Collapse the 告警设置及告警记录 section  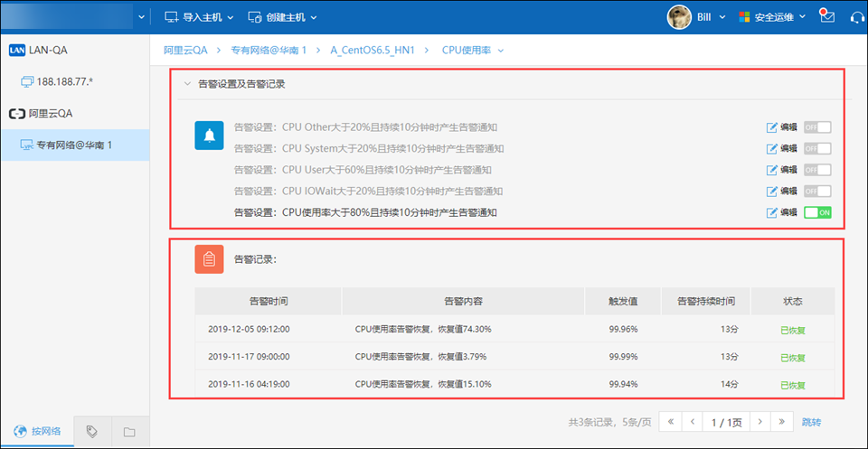click(187, 84)
